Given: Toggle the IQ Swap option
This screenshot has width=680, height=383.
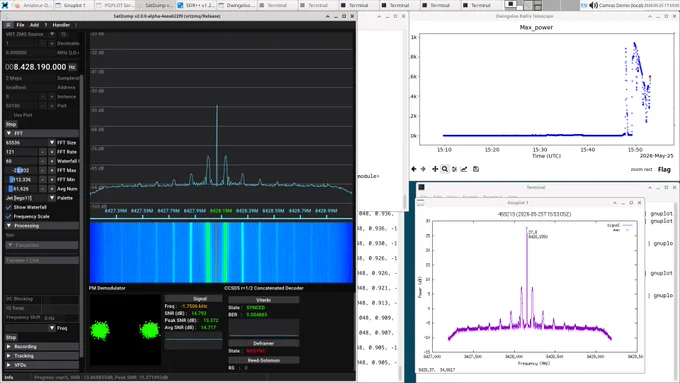Looking at the screenshot, I should coord(47,308).
